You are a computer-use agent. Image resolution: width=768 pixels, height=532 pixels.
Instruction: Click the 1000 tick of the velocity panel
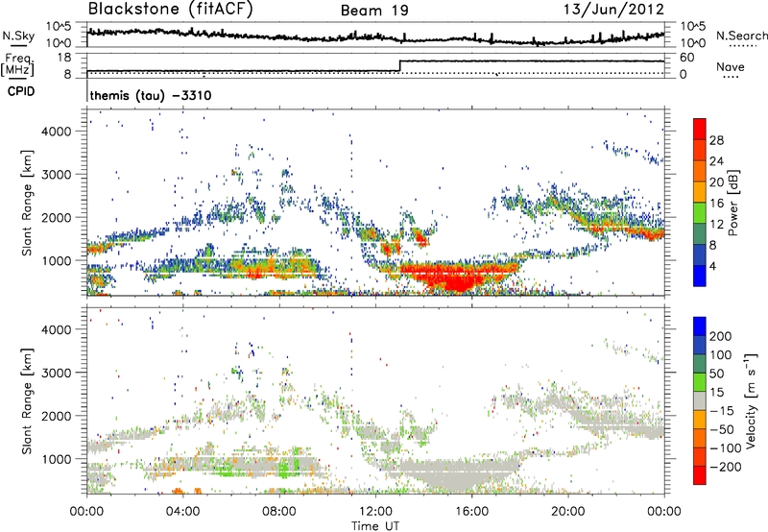pyautogui.click(x=57, y=459)
